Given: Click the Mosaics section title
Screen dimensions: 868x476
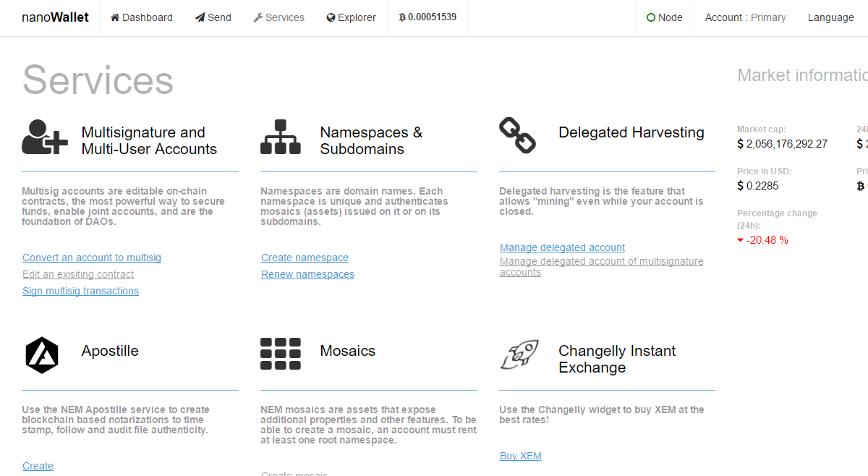Looking at the screenshot, I should tap(348, 351).
